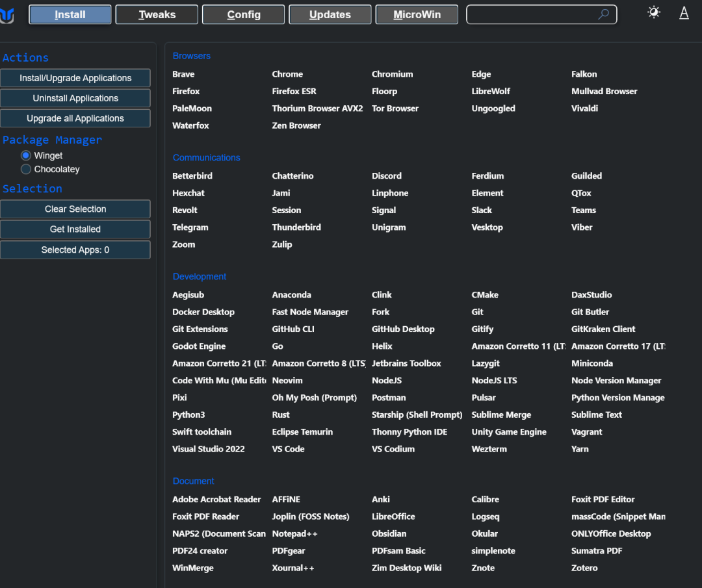
Task: Select Unity Game Engine entry
Action: click(x=508, y=432)
